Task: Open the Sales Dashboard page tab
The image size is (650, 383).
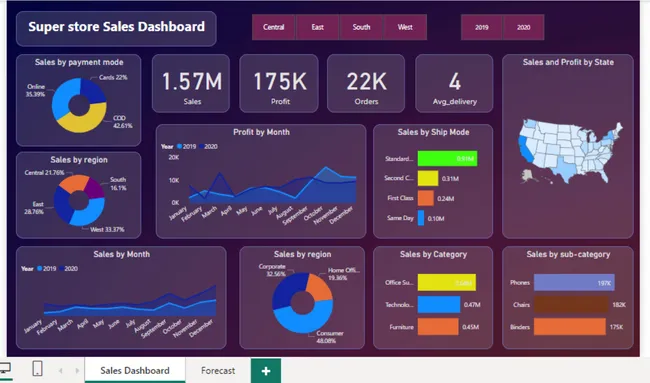Action: point(135,370)
